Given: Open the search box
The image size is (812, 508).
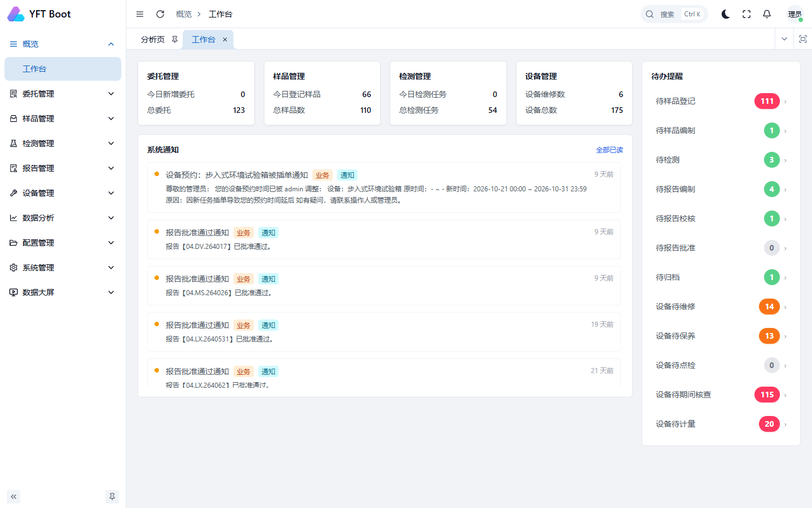Looking at the screenshot, I should [674, 14].
